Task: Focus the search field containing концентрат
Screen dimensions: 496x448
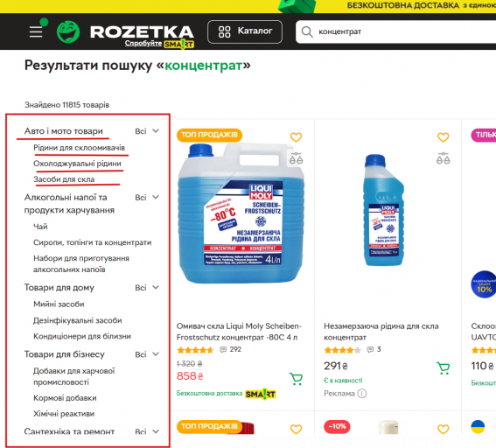Action: pyautogui.click(x=395, y=31)
